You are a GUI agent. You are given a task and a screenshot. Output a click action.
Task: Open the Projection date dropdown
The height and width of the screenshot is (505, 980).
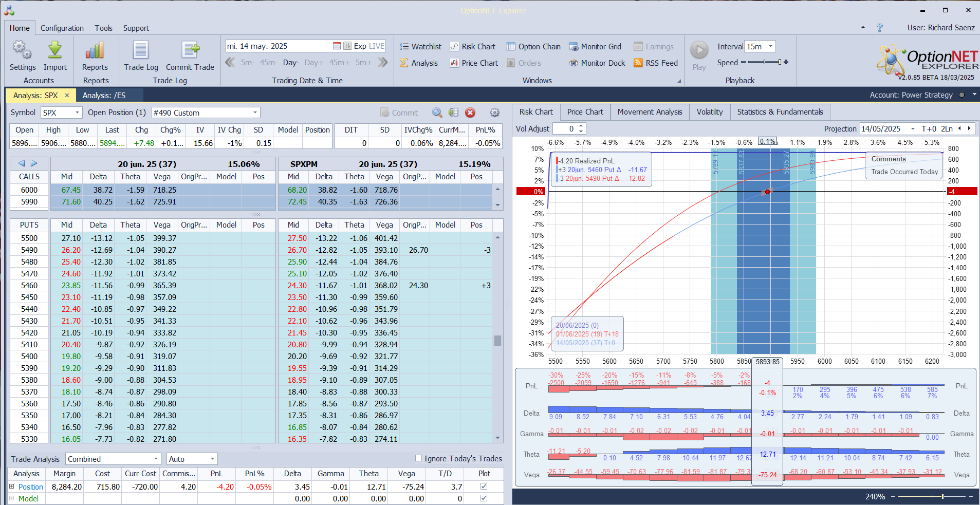tap(913, 129)
